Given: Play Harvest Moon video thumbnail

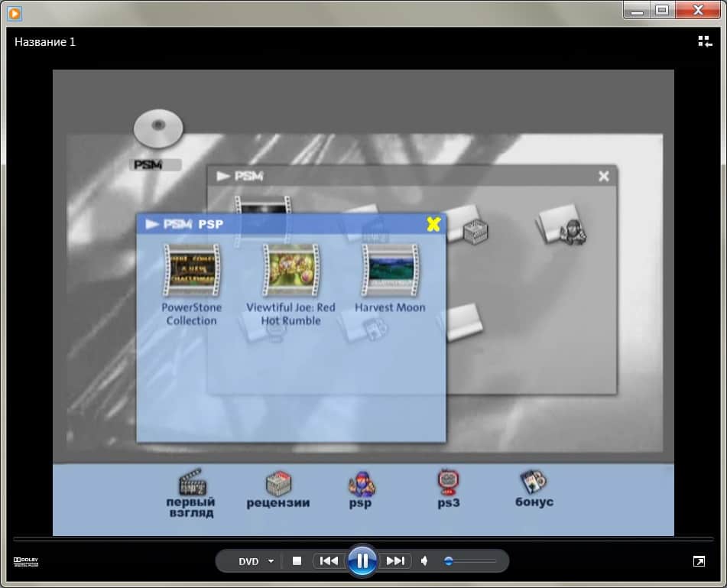Looking at the screenshot, I should tap(390, 270).
